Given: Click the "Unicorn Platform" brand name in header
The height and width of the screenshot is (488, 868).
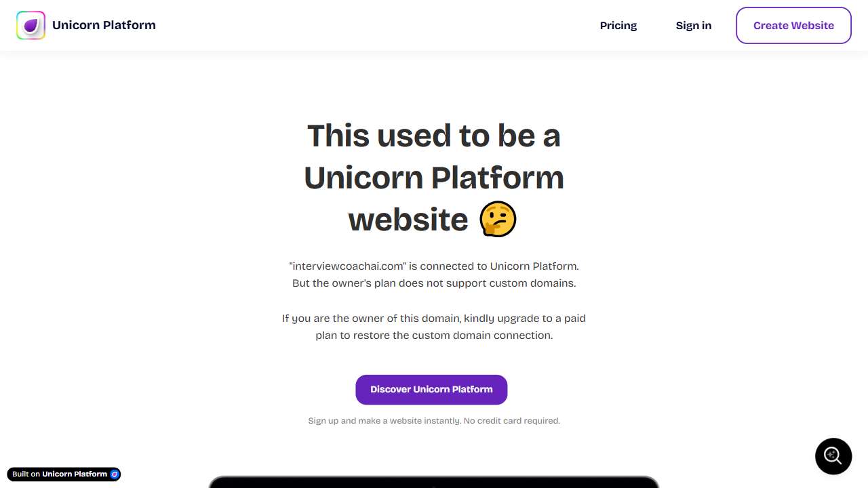Looking at the screenshot, I should pyautogui.click(x=104, y=25).
